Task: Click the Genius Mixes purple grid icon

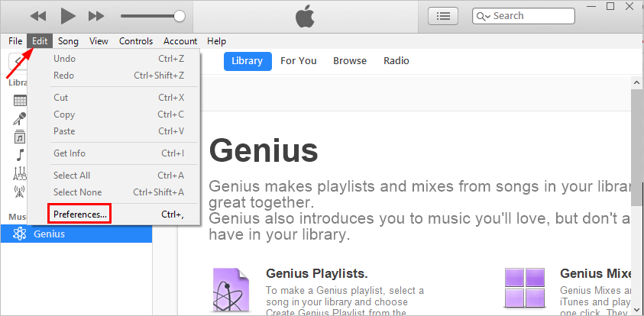Action: pos(525,288)
